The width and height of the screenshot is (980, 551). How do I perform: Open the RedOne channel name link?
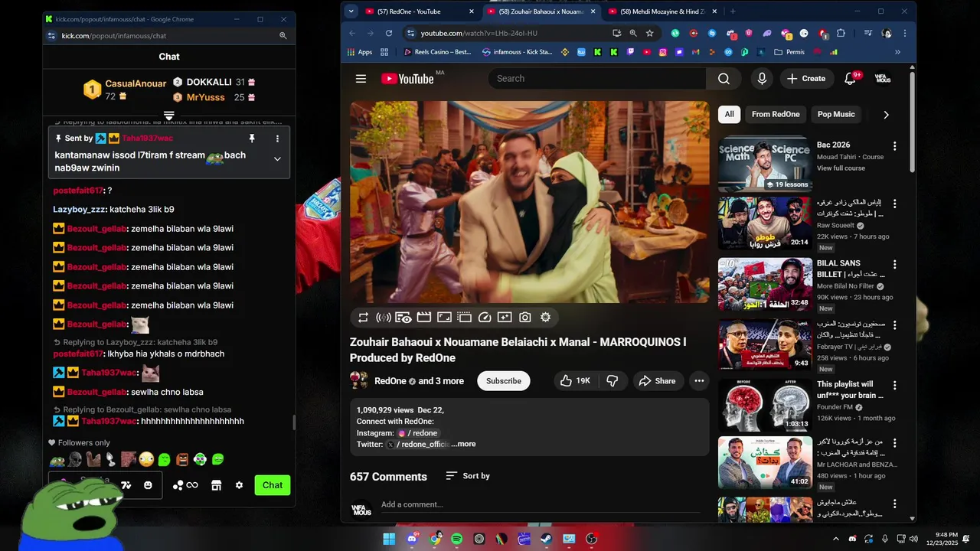tap(390, 381)
